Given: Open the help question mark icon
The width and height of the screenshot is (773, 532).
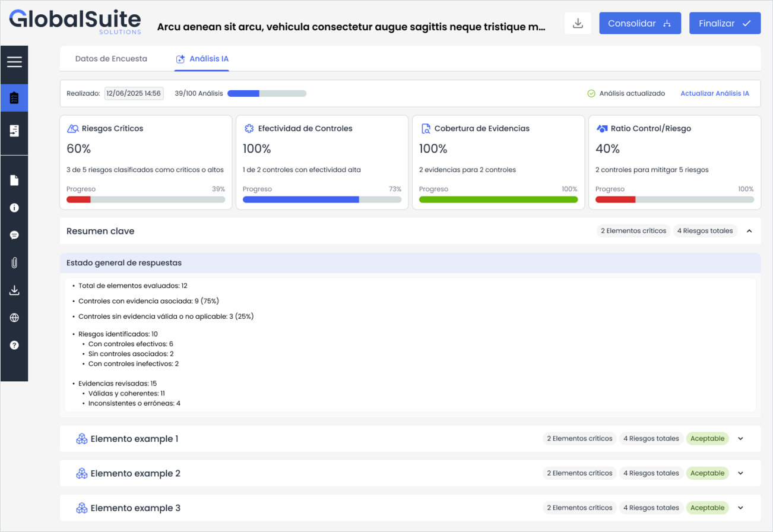Looking at the screenshot, I should pos(14,345).
